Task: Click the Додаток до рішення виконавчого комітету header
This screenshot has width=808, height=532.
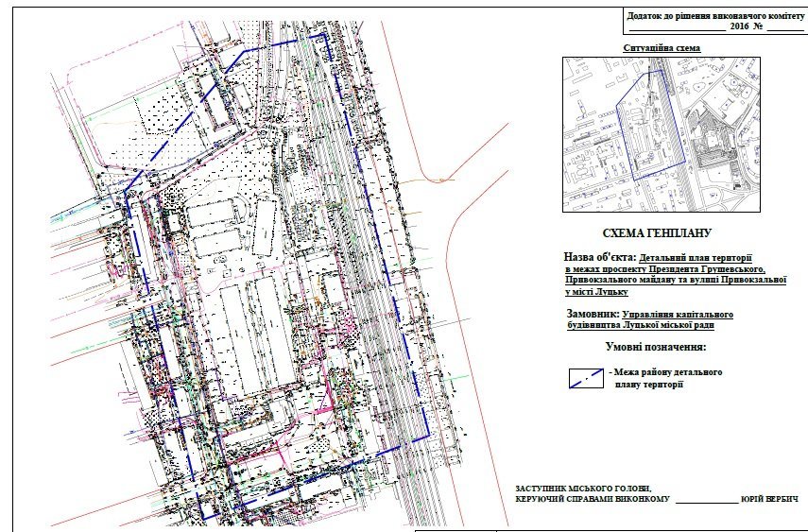Action: pyautogui.click(x=714, y=17)
